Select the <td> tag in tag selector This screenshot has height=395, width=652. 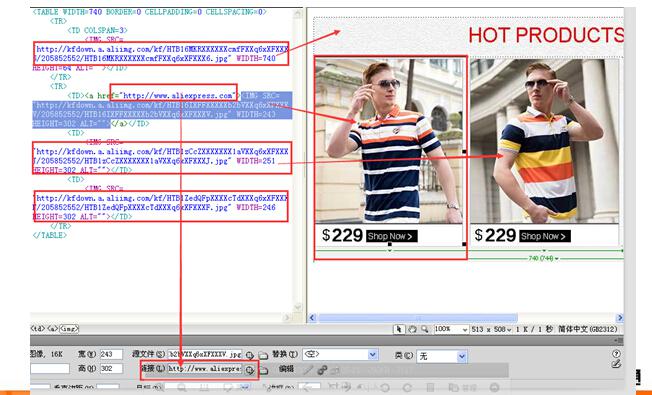point(37,328)
